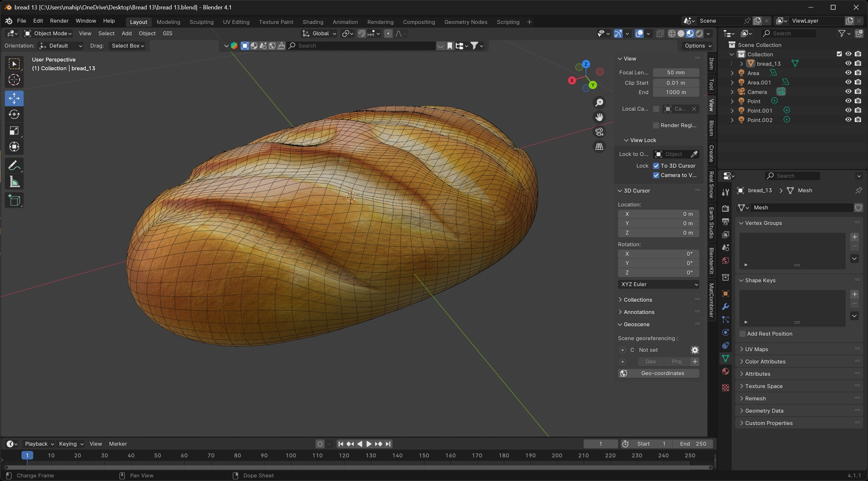Open Material properties tab icon
Screen dimensions: 868x481
[x=726, y=371]
